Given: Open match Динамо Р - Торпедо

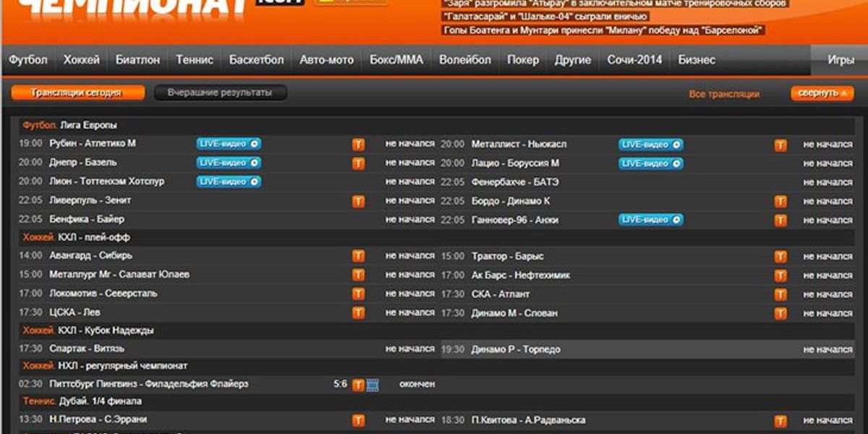Looking at the screenshot, I should point(516,349).
